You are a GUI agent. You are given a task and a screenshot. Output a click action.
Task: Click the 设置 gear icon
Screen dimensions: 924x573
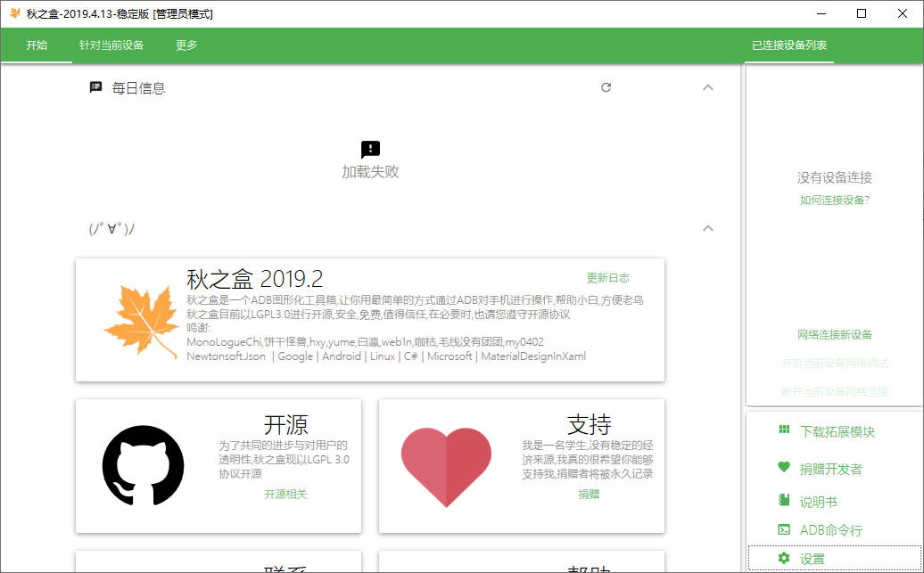tap(784, 558)
